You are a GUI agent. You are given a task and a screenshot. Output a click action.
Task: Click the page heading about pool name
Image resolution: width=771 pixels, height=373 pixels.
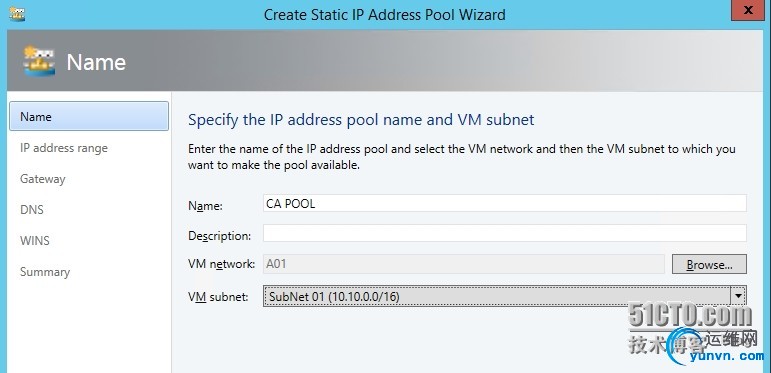pos(361,120)
